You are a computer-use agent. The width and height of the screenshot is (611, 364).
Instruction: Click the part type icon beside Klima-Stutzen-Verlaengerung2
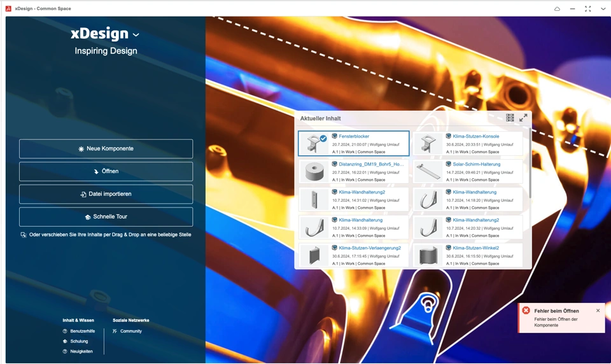coord(334,248)
